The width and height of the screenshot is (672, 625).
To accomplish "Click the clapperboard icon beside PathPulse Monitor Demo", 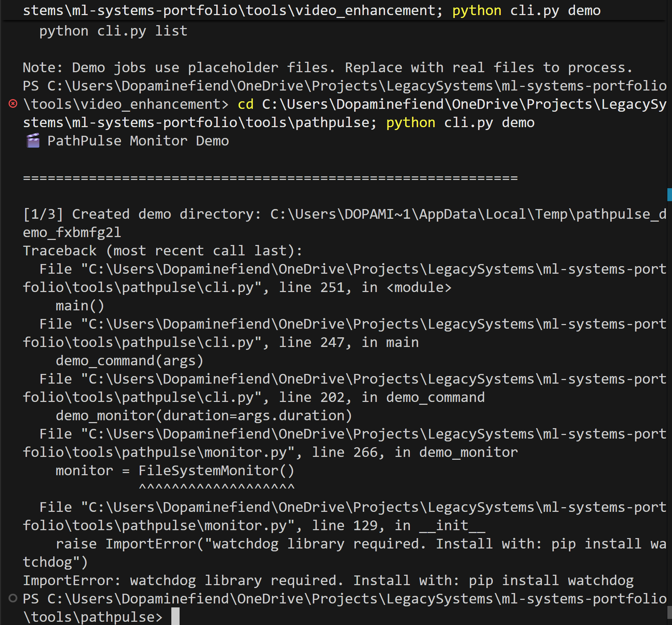I will tap(34, 140).
